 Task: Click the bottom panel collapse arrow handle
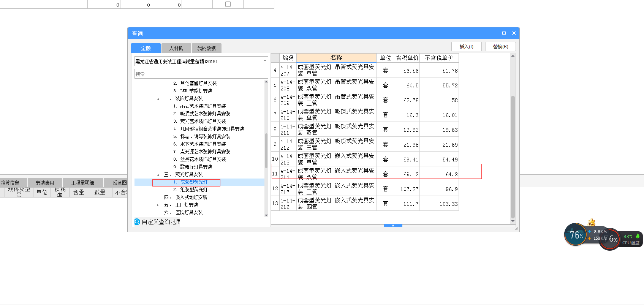click(393, 225)
